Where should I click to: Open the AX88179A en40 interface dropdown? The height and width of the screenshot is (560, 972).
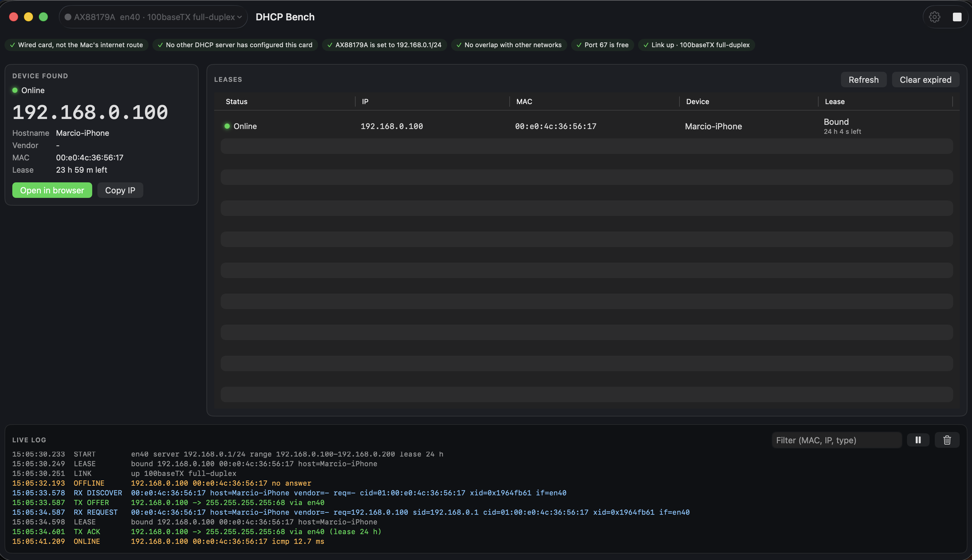point(153,17)
